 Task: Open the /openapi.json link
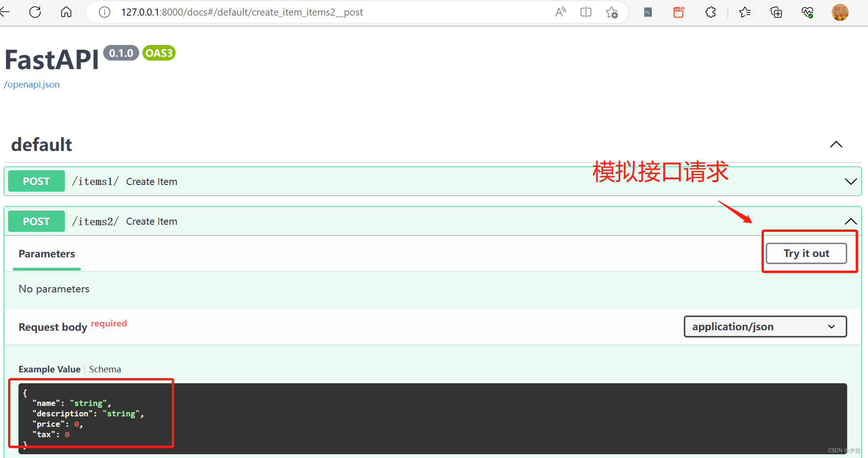(31, 84)
